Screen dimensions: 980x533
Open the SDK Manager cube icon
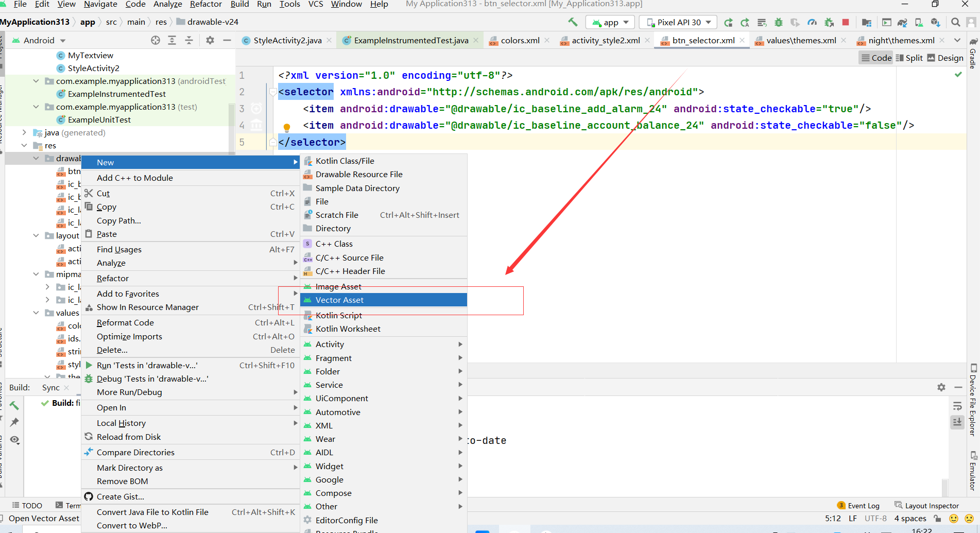pos(935,22)
